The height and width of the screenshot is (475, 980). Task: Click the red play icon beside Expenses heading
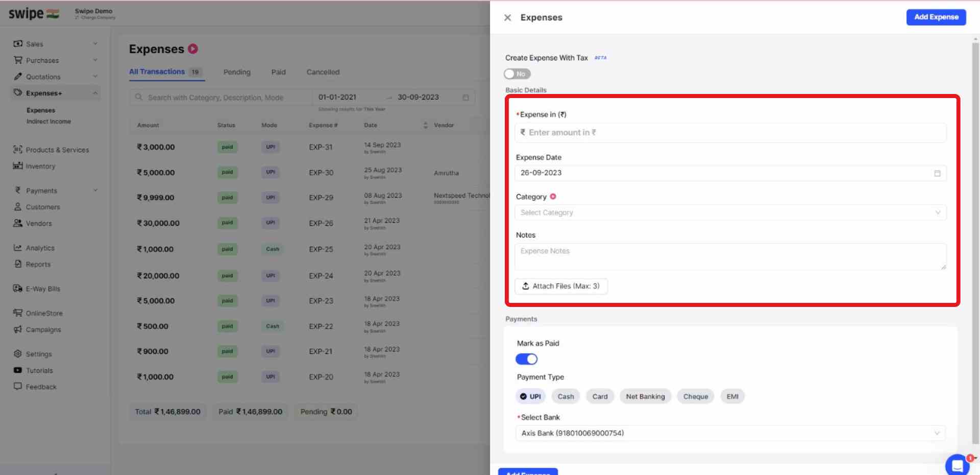click(193, 49)
